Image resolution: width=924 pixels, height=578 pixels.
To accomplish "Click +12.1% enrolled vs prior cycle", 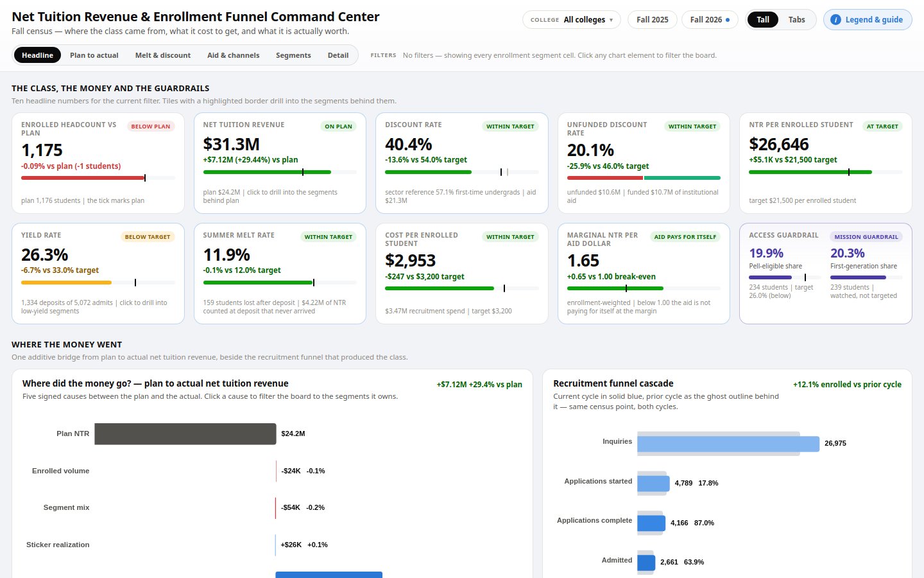I will (x=847, y=385).
